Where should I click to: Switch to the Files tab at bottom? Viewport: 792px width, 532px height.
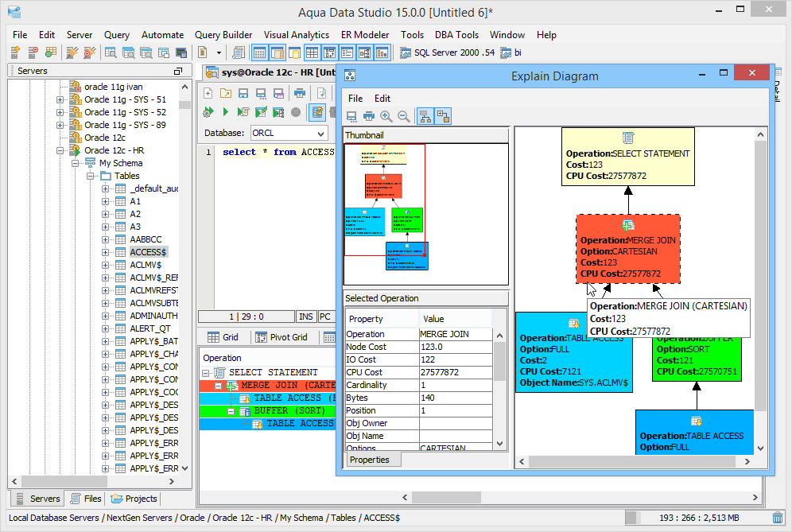87,499
